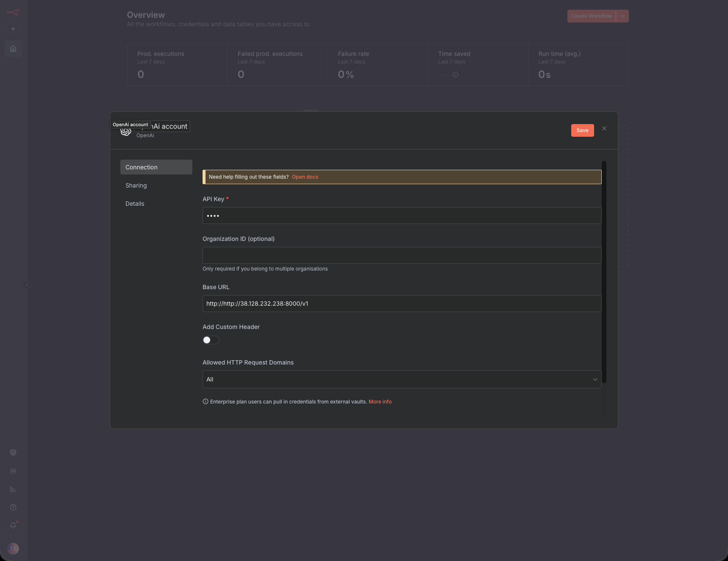Click the Save button
Viewport: 728px width, 561px height.
(582, 130)
